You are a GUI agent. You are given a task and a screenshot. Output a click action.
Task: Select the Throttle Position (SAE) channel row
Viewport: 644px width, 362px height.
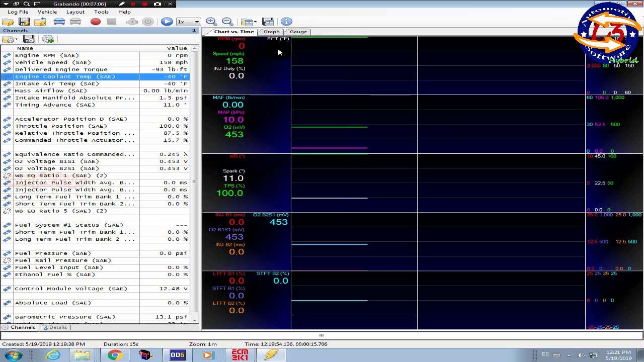pos(96,126)
